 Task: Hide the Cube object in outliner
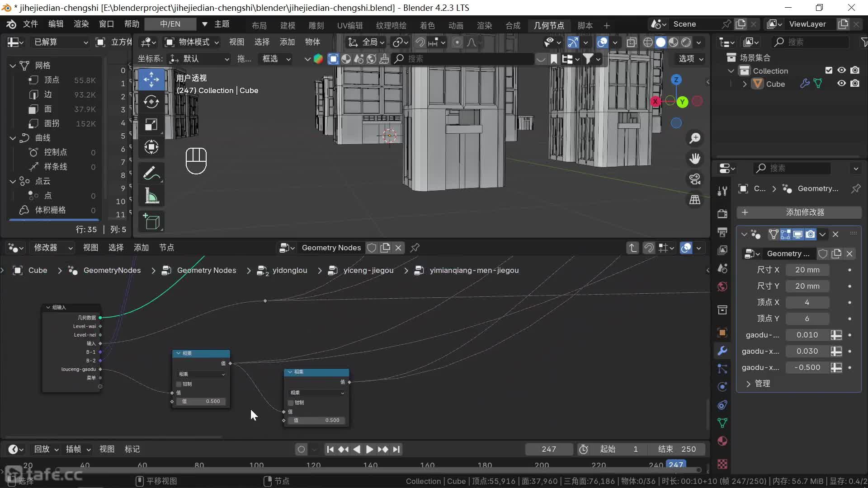click(841, 84)
